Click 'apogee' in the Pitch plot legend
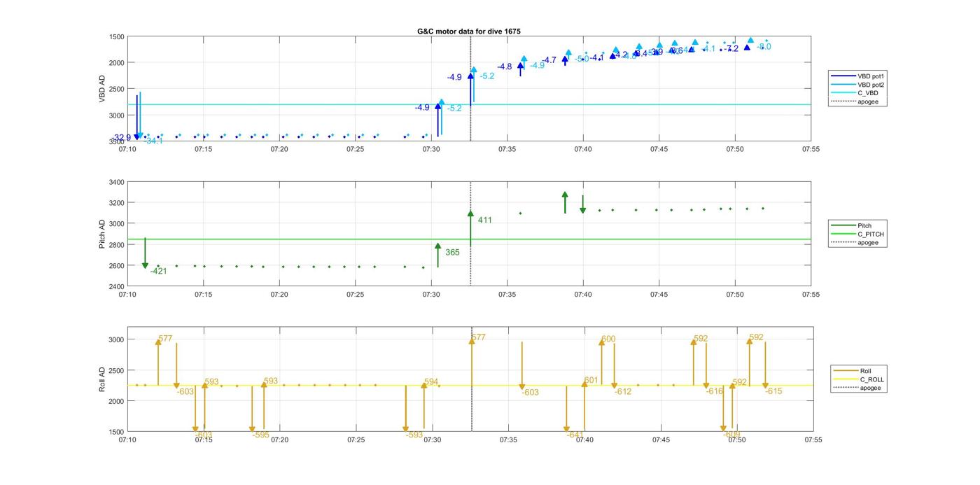 click(854, 243)
